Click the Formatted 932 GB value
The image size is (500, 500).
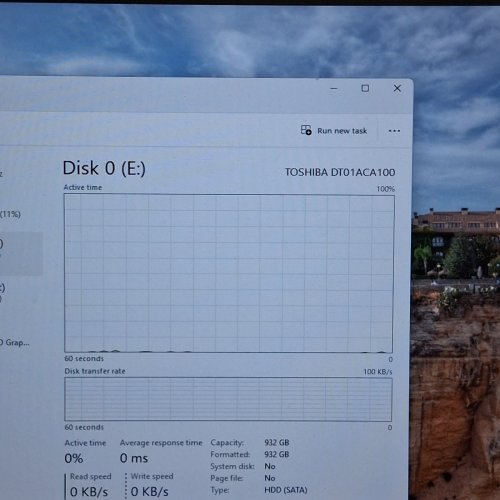click(x=277, y=454)
